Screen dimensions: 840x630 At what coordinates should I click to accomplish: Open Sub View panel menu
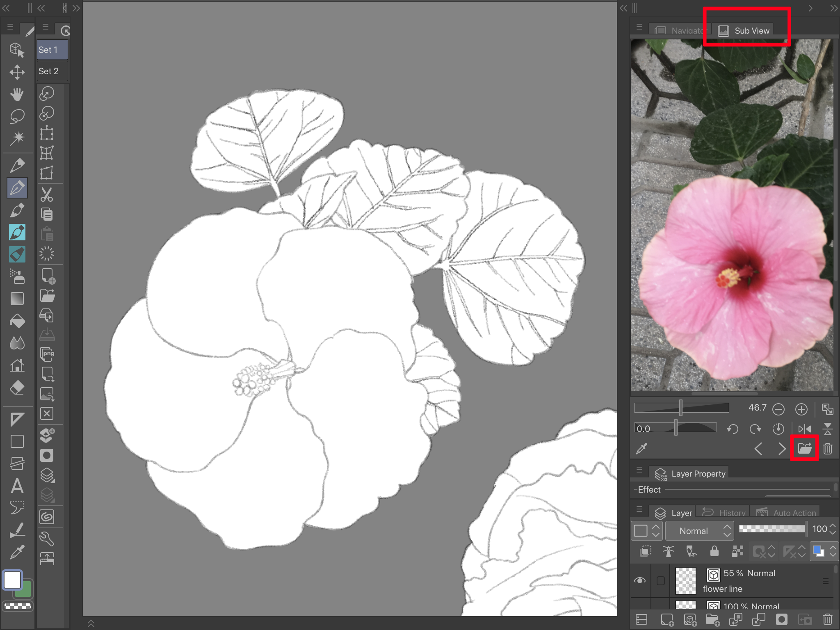coord(639,27)
